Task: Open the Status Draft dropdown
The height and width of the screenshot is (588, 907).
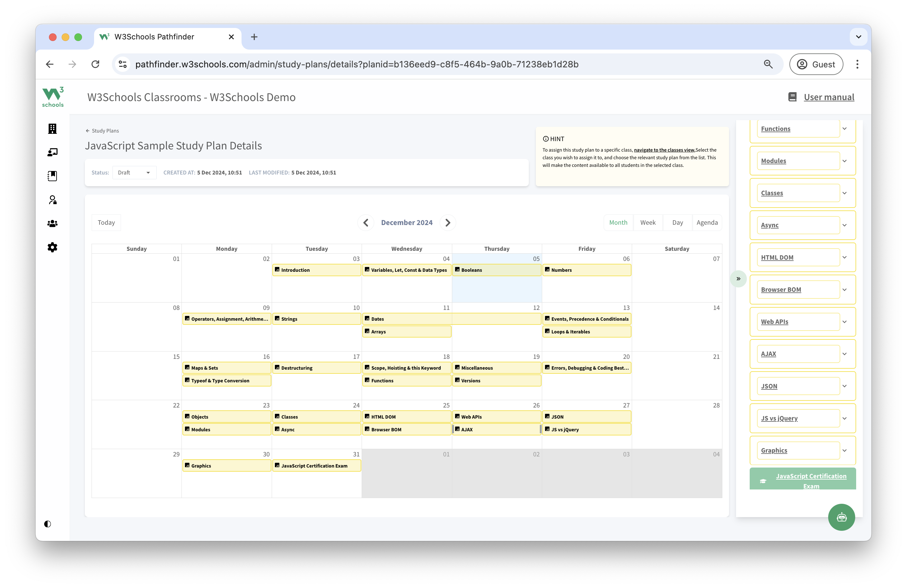Action: [x=134, y=173]
